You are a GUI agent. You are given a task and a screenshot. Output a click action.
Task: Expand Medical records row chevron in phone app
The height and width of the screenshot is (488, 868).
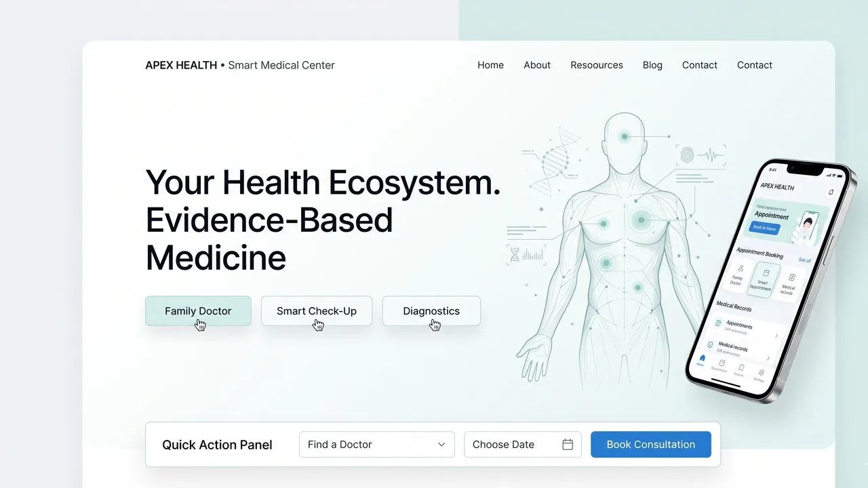(768, 358)
